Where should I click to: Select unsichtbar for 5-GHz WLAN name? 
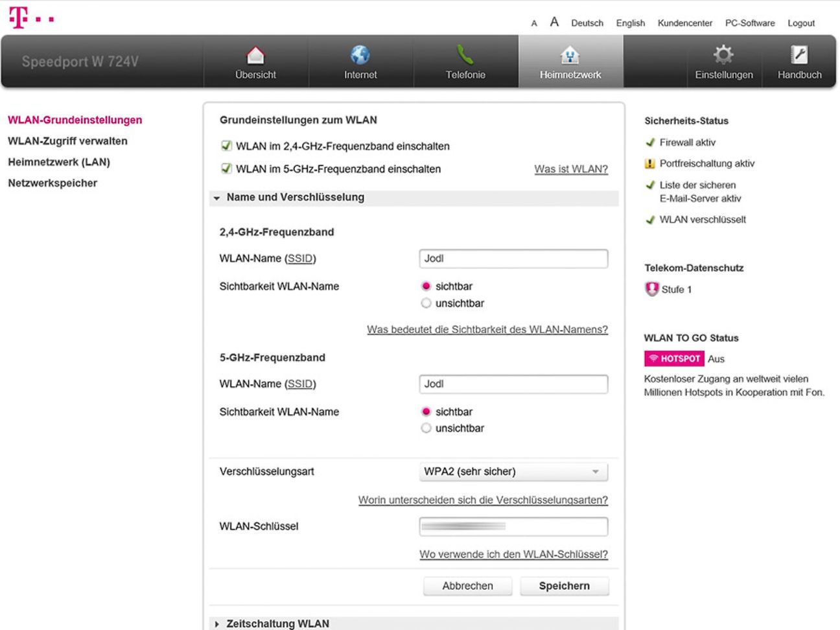pos(426,428)
